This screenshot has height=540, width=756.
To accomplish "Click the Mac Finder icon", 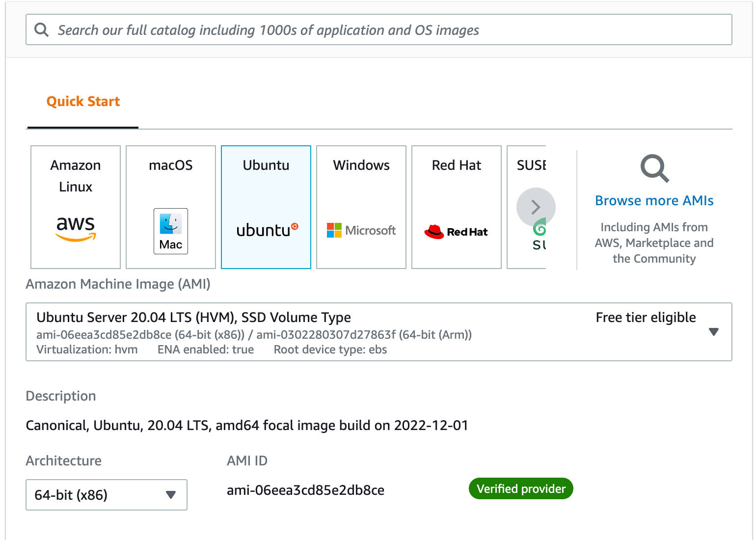I will tap(171, 231).
